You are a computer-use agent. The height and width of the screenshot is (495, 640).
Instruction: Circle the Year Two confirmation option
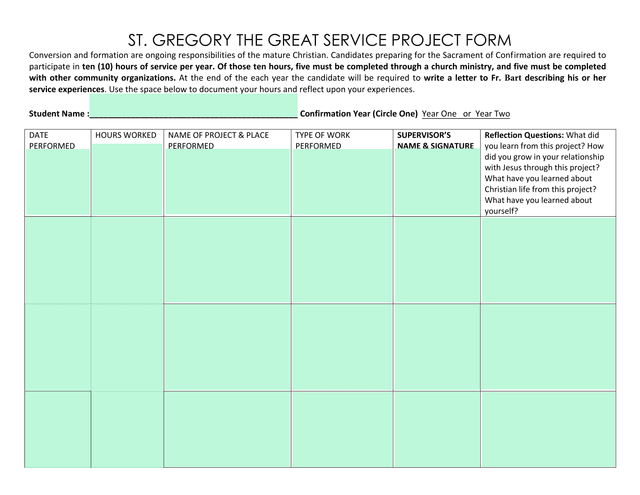pyautogui.click(x=492, y=114)
